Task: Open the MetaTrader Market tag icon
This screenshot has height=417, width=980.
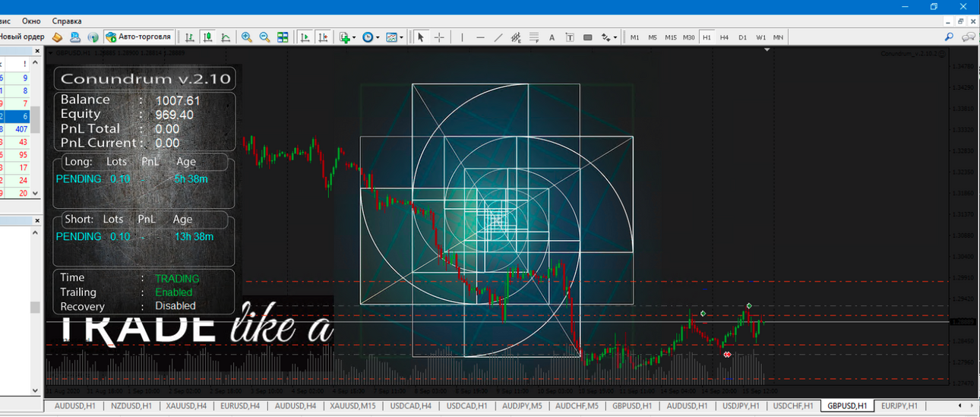Action: [57, 36]
